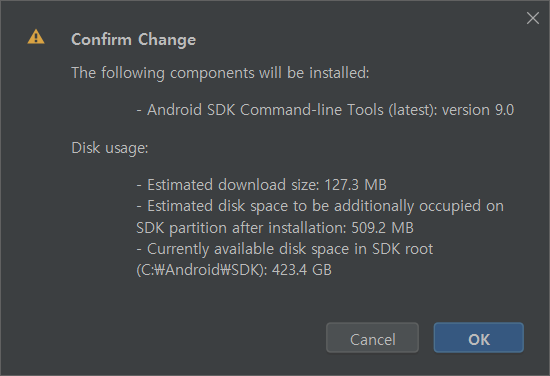Click the 509.2 MB disk space value

[382, 228]
